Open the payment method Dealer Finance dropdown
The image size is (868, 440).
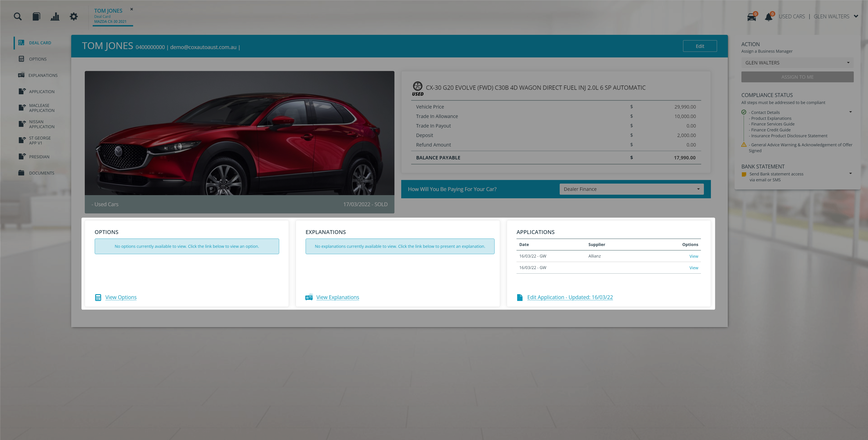pos(632,189)
